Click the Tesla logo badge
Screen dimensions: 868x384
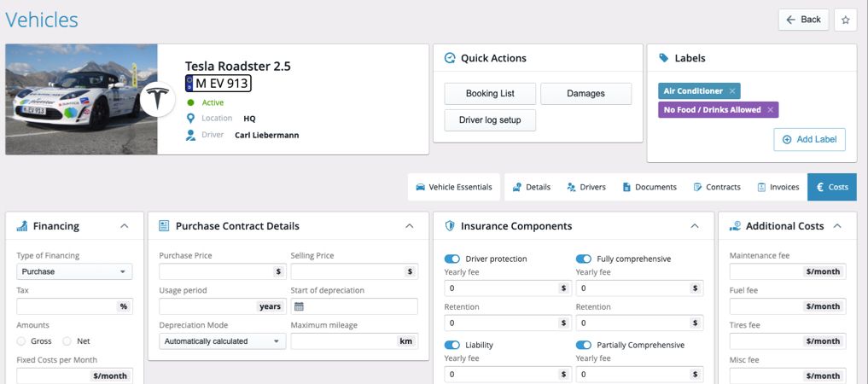tap(158, 98)
